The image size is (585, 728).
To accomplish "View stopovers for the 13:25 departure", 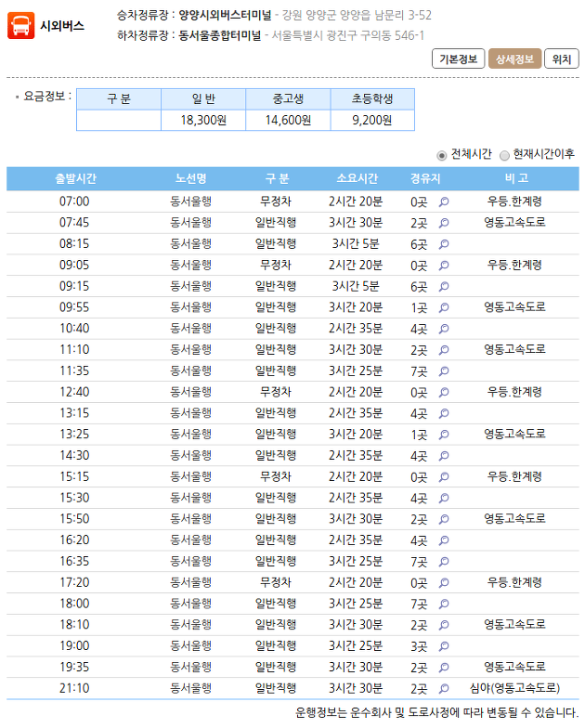I will [x=444, y=435].
